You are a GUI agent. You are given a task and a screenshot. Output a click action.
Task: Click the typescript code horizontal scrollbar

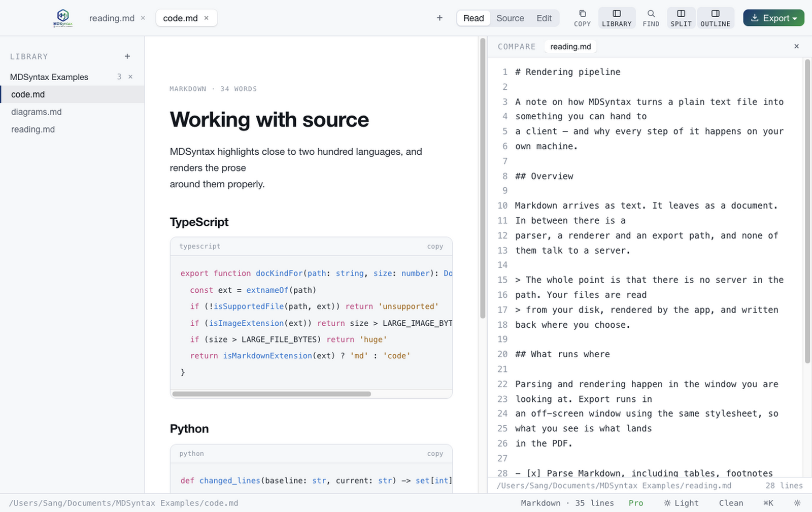(272, 394)
